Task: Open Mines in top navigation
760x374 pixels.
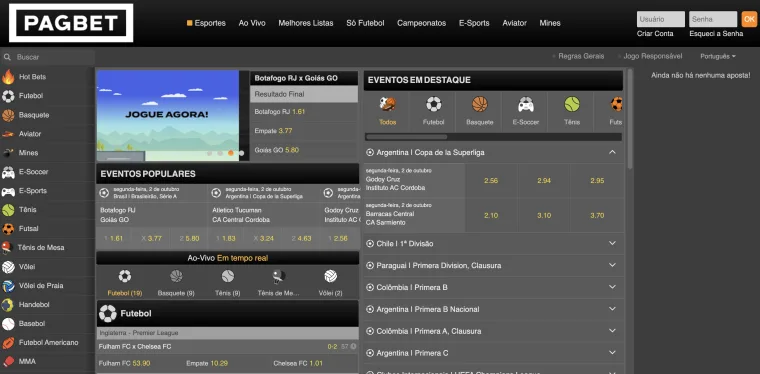Action: [550, 23]
